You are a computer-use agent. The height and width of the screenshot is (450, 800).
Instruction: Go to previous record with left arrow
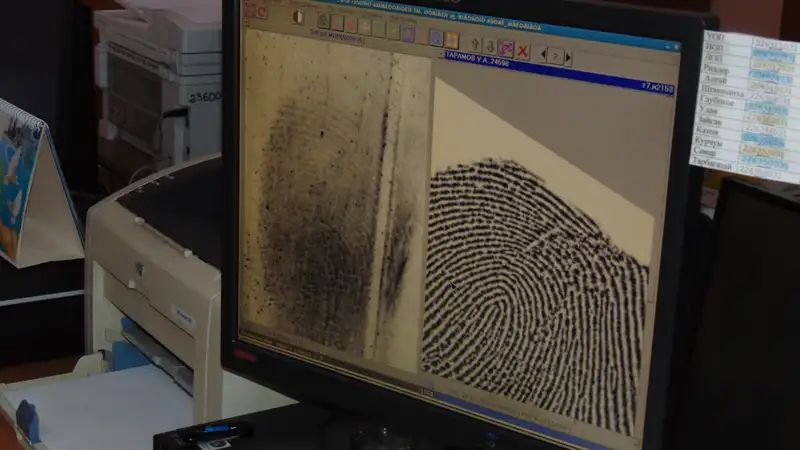click(x=544, y=54)
